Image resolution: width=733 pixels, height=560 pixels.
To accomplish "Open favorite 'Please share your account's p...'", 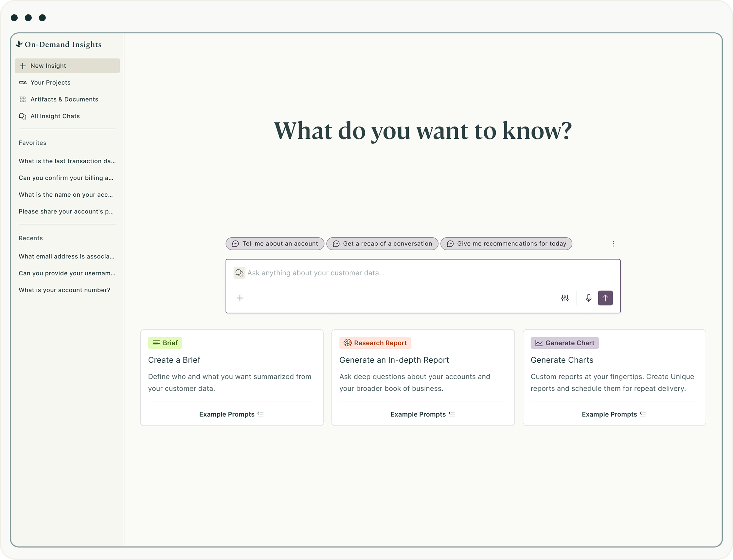I will (66, 212).
